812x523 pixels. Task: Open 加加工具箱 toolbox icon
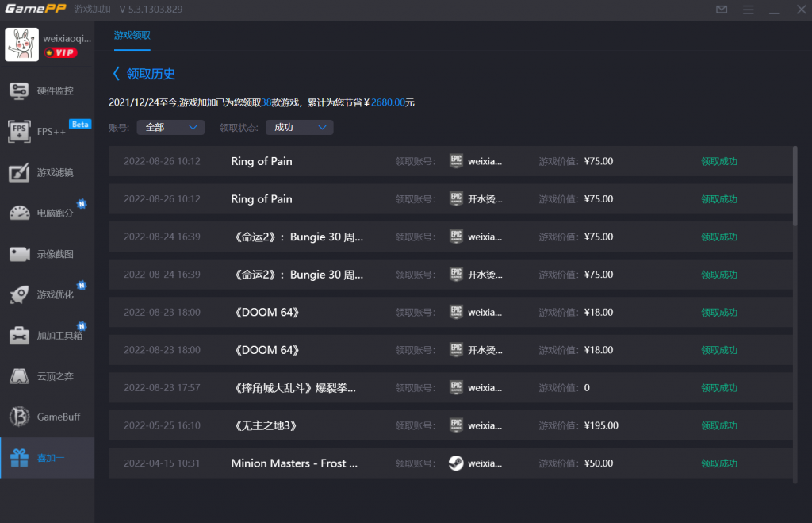[x=19, y=336]
